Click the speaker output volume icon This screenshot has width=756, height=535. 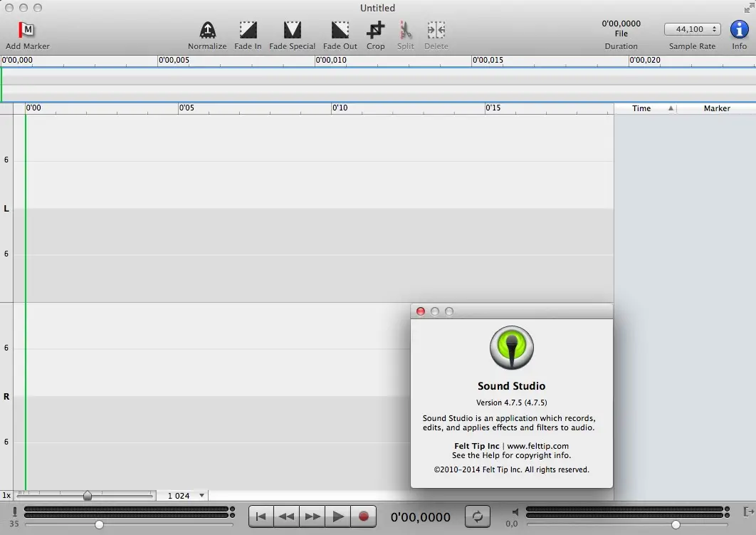515,511
